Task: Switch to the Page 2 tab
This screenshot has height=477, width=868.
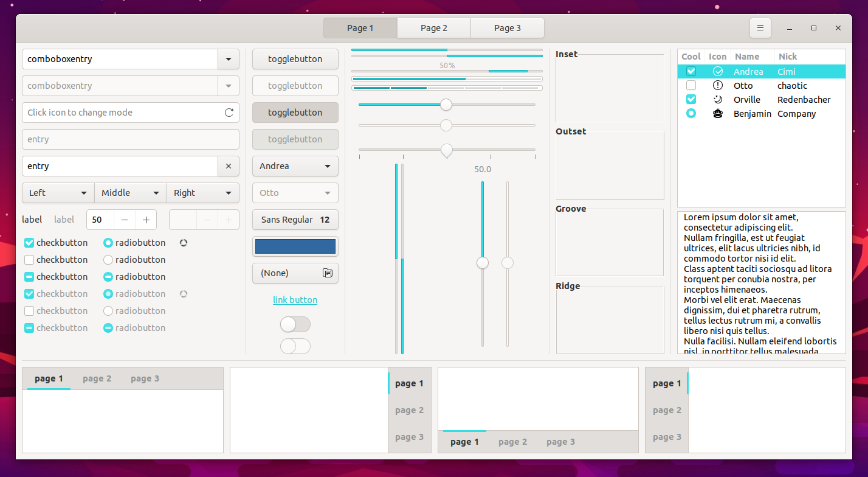Action: 433,27
